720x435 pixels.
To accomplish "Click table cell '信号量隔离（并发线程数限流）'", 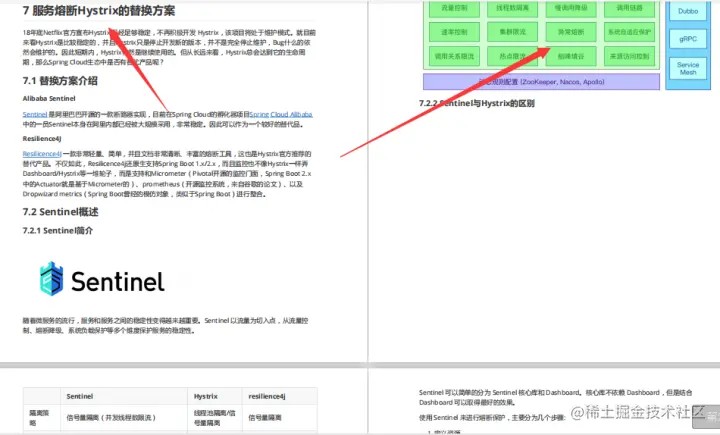I will coord(124,418).
